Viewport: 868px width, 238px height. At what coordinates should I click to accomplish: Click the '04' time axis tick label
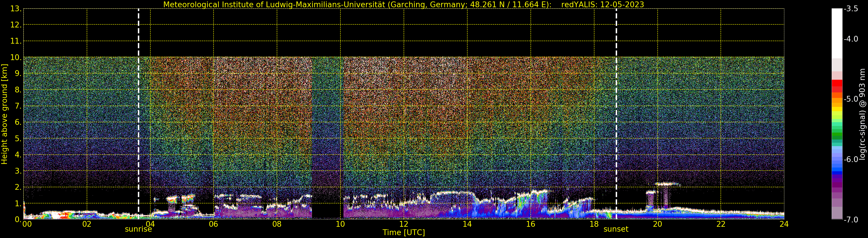150,224
